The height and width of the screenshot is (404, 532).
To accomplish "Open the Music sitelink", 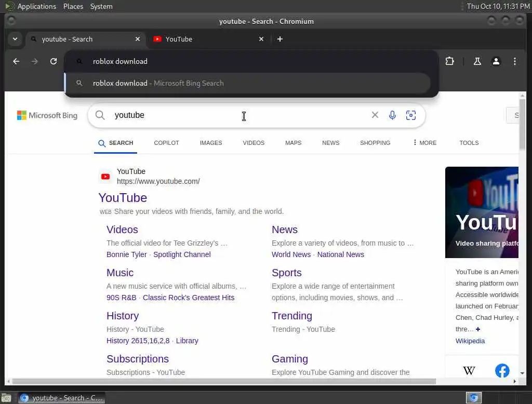I will click(x=120, y=273).
